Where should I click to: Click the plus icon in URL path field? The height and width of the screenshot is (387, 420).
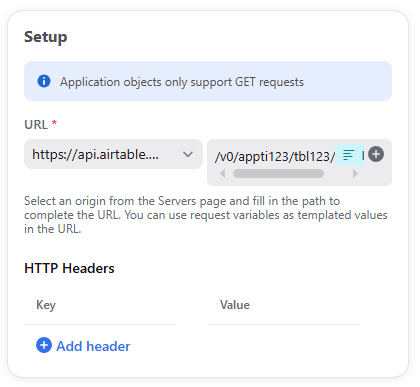[x=376, y=154]
